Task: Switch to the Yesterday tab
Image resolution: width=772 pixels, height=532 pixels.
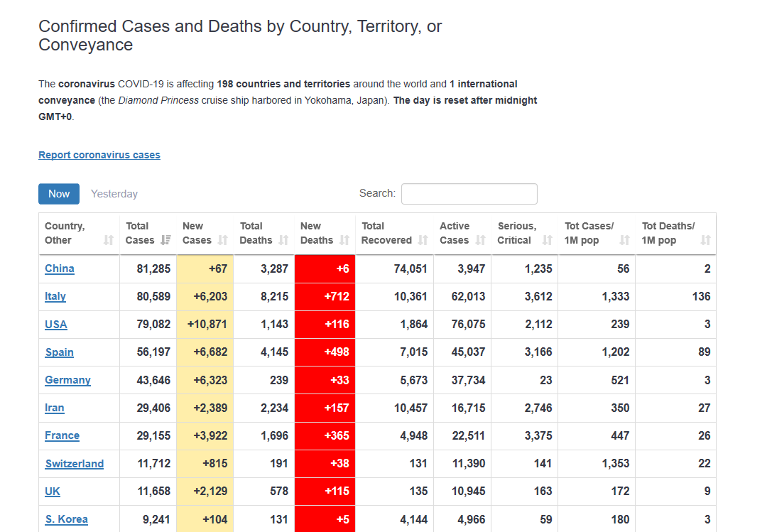Action: click(114, 194)
